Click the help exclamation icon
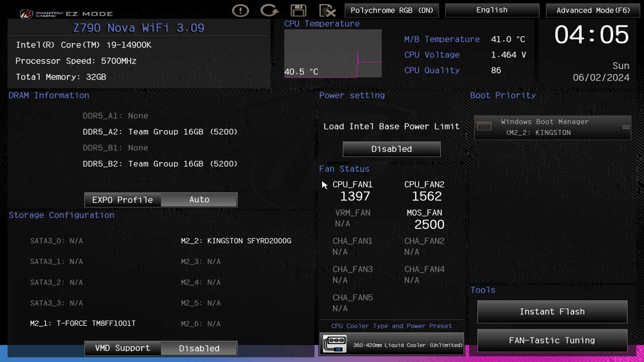The width and height of the screenshot is (644, 362). pyautogui.click(x=240, y=10)
